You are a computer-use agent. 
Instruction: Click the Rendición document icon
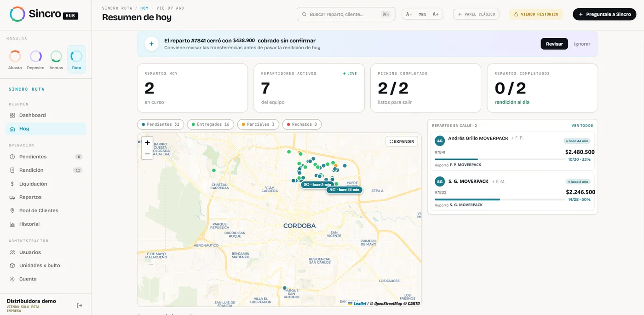(x=12, y=170)
